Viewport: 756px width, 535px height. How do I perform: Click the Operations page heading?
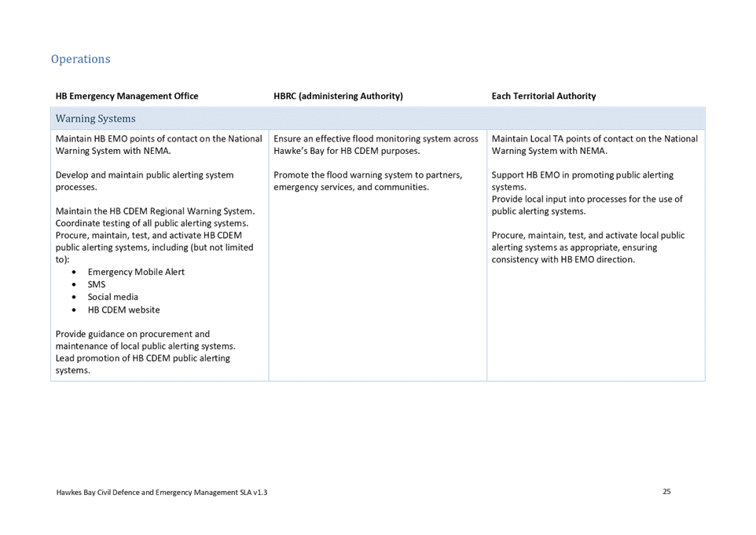[x=80, y=60]
